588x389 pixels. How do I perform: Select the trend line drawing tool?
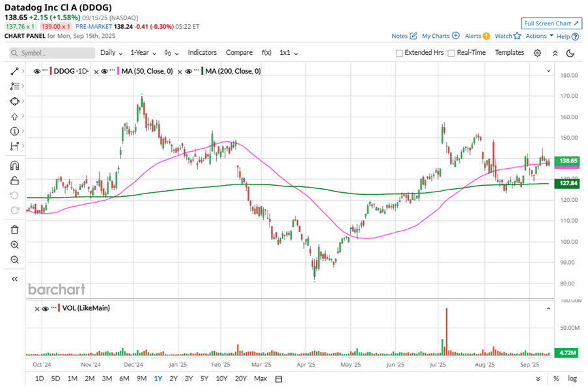[x=14, y=71]
